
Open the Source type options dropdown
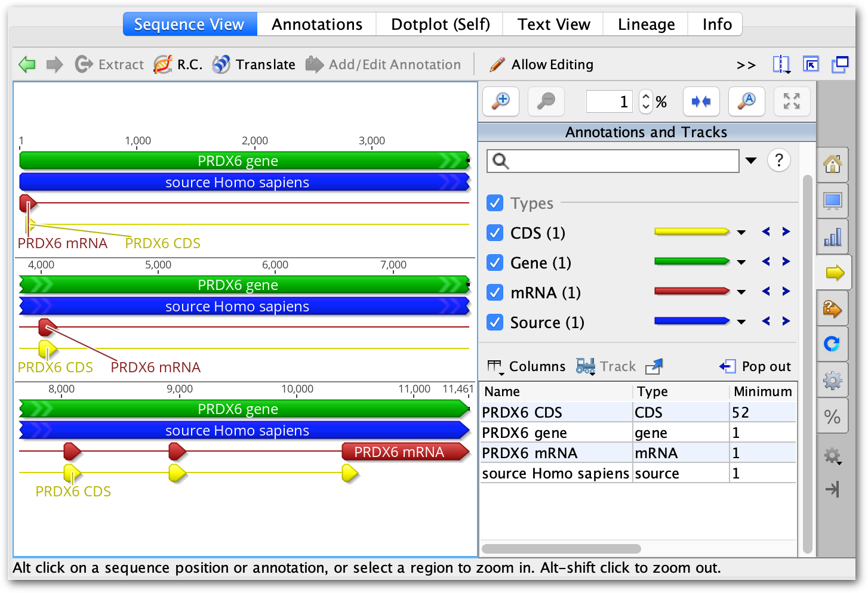(741, 322)
